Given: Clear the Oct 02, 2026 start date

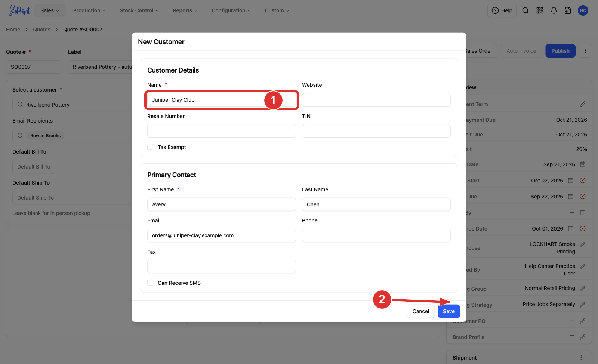Looking at the screenshot, I should coord(582,181).
